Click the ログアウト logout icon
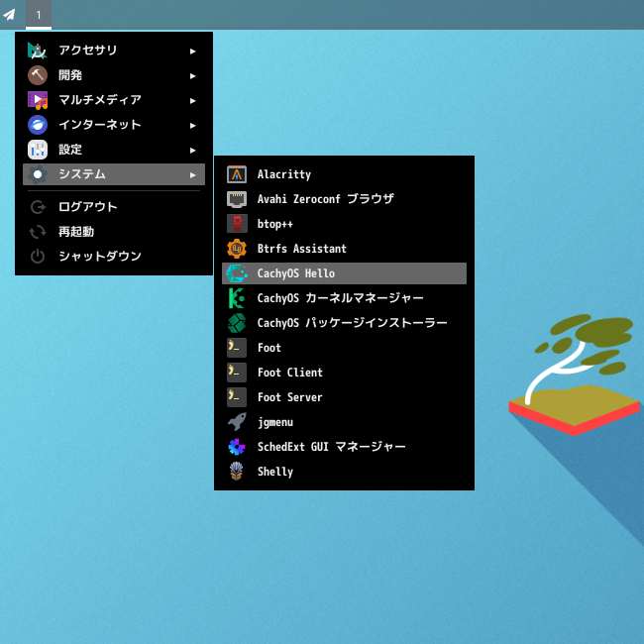The width and height of the screenshot is (644, 644). pyautogui.click(x=38, y=207)
